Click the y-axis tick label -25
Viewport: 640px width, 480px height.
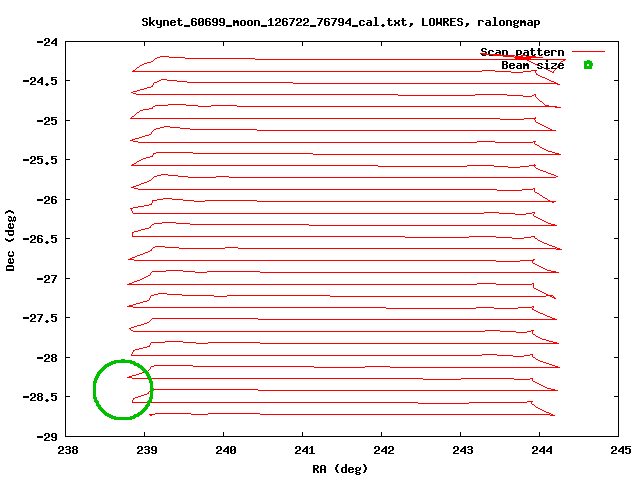tap(47, 121)
